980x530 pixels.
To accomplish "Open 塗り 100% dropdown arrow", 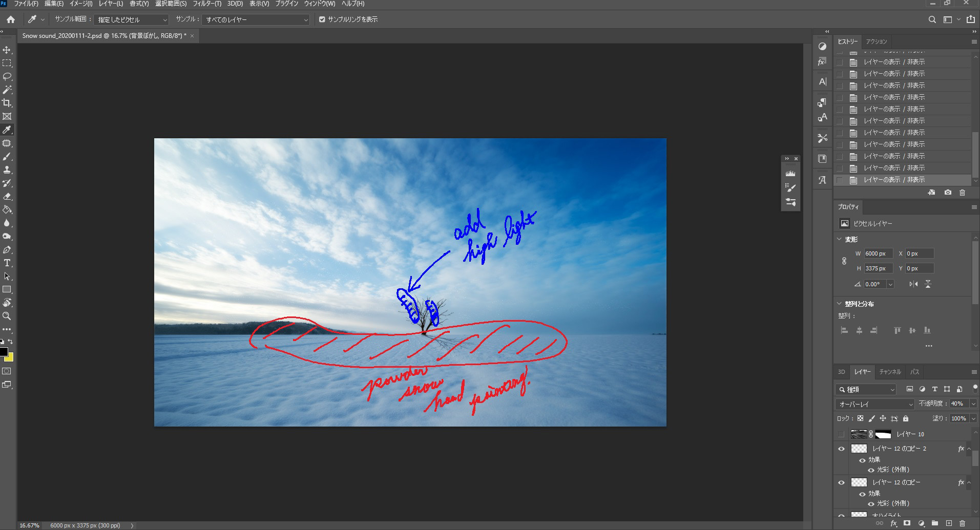I will pyautogui.click(x=973, y=418).
